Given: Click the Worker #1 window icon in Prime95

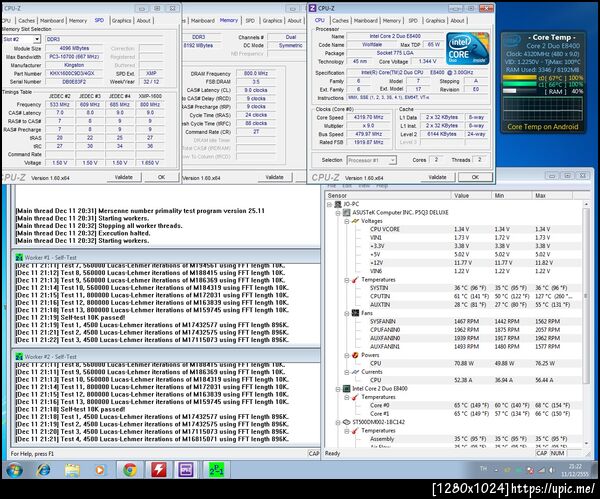Looking at the screenshot, I should [19, 258].
